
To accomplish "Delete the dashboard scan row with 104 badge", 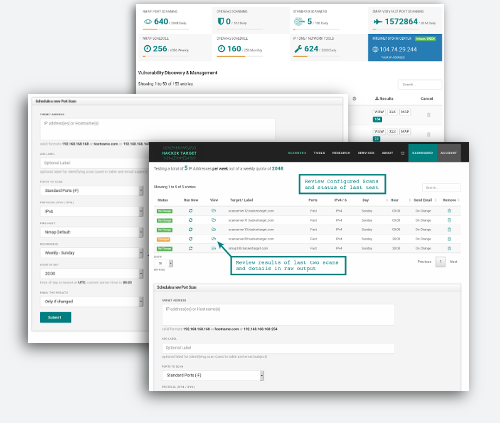I will click(x=429, y=115).
